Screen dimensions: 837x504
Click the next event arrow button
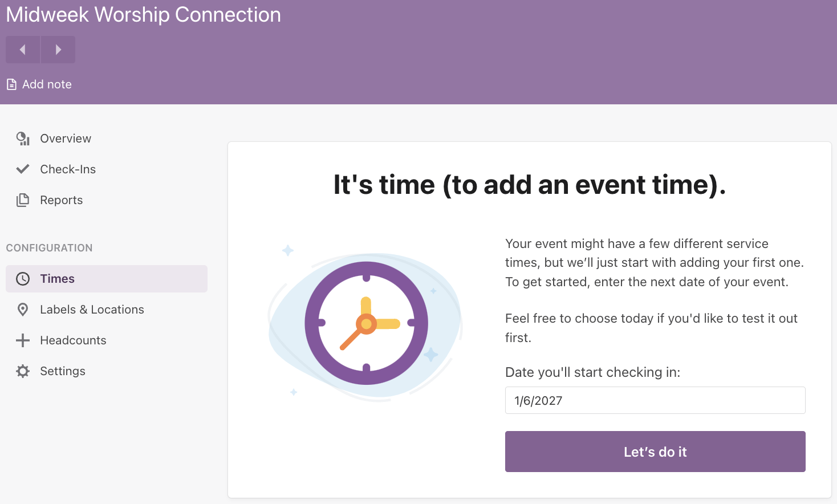[58, 50]
